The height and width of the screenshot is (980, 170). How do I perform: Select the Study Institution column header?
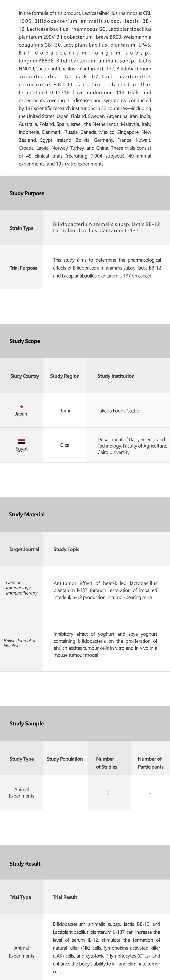(x=116, y=376)
